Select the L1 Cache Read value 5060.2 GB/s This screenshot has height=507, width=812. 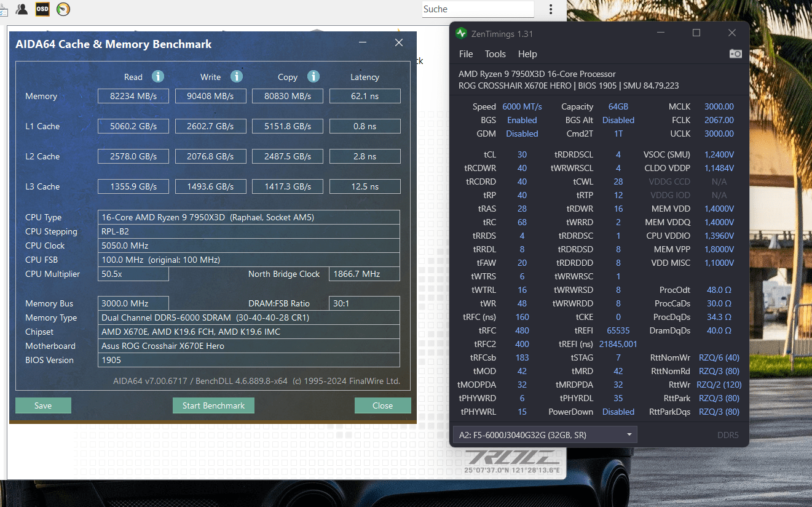(x=133, y=126)
